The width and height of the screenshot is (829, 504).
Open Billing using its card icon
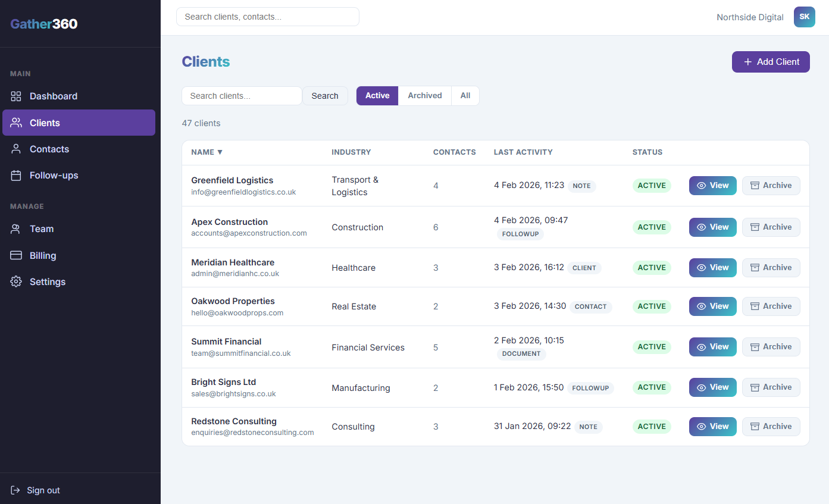[16, 255]
